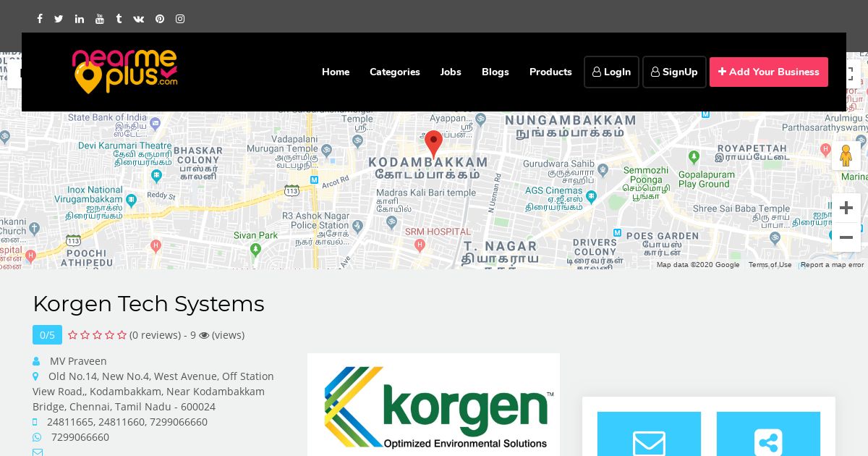This screenshot has width=868, height=456.
Task: Click the views eye icon
Action: point(204,335)
